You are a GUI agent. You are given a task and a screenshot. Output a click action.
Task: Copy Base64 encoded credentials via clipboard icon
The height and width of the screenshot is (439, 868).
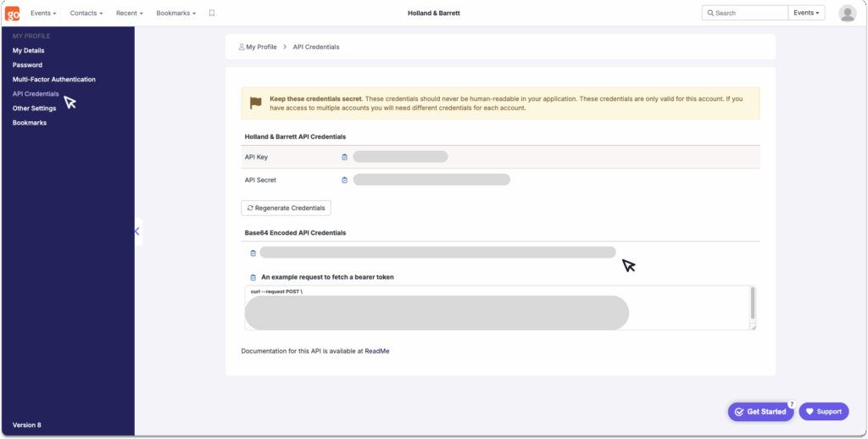(253, 253)
